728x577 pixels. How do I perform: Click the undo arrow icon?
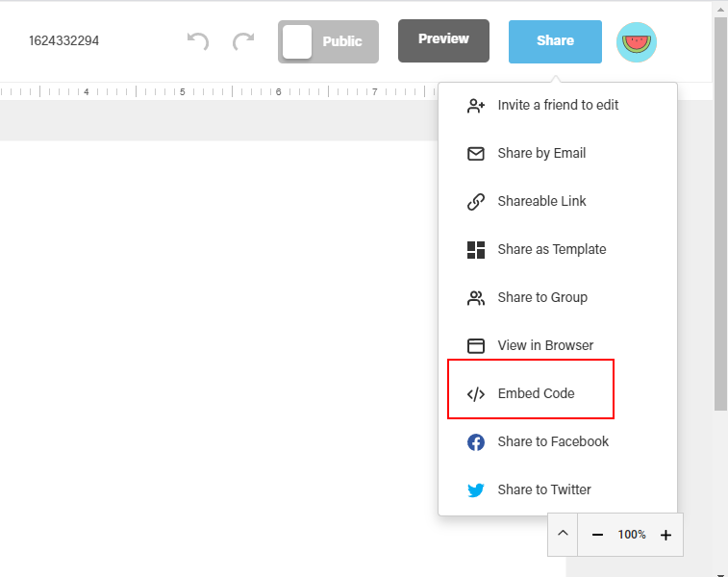pos(198,41)
